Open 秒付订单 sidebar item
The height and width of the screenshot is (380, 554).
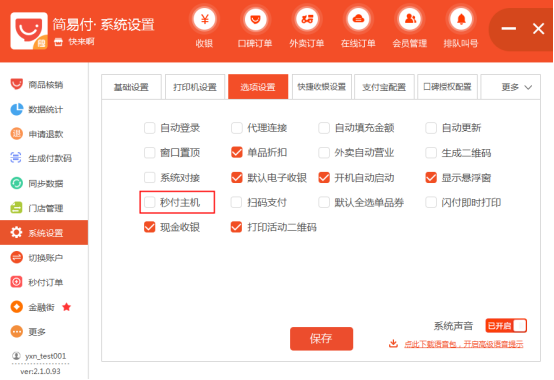point(44,282)
